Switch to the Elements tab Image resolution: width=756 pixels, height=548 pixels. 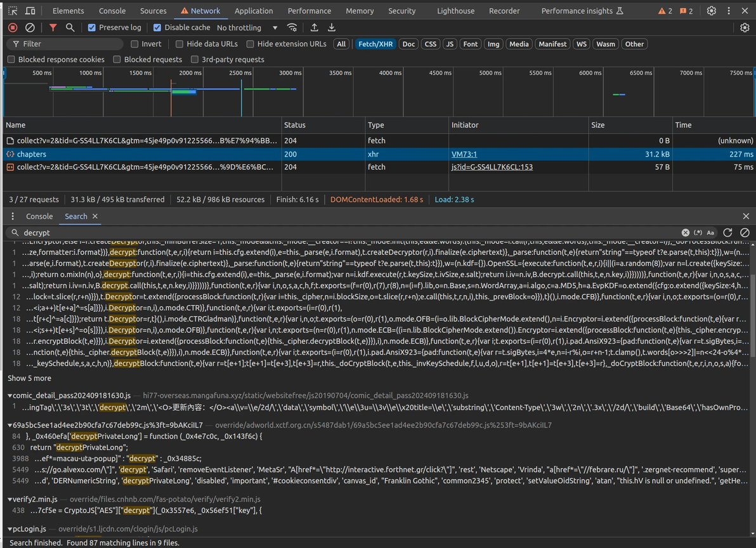pyautogui.click(x=68, y=11)
